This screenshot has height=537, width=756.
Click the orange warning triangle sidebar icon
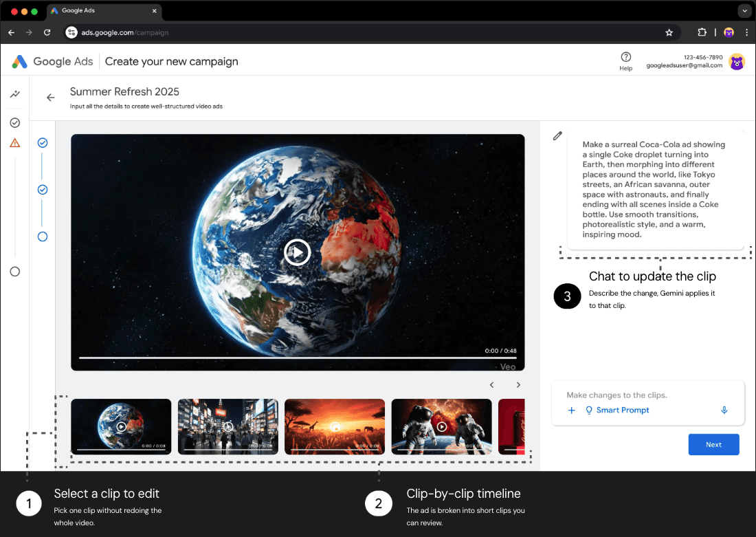coord(15,143)
